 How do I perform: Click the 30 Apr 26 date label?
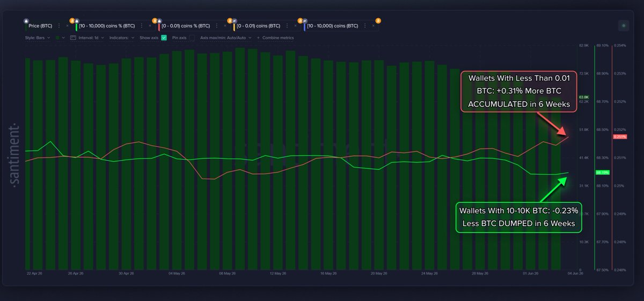pos(126,273)
